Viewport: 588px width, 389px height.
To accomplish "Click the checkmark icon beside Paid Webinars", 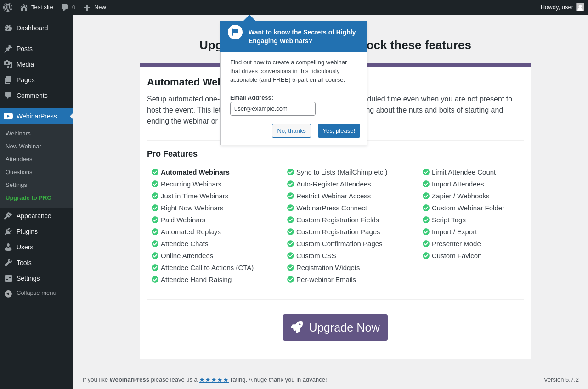I will 155,220.
